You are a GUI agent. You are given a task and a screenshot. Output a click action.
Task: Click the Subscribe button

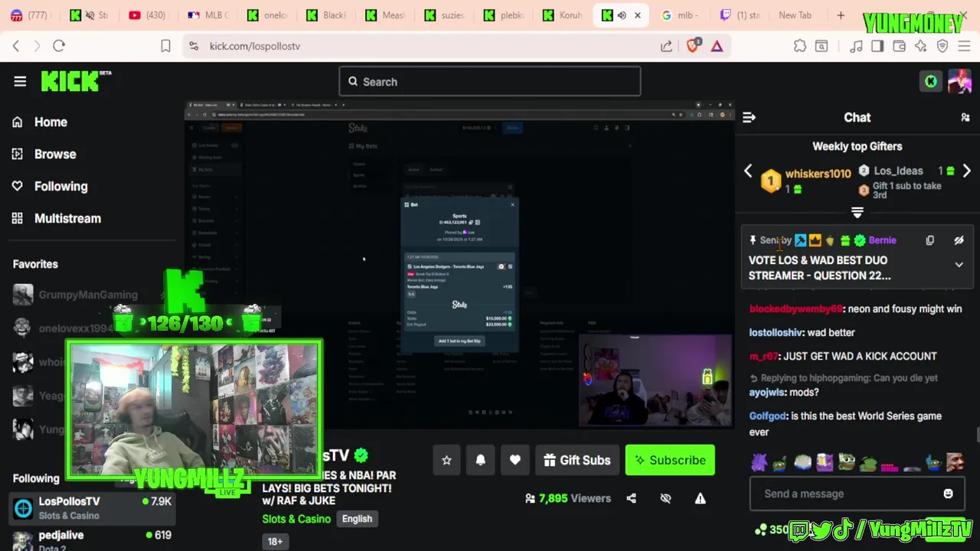click(670, 460)
